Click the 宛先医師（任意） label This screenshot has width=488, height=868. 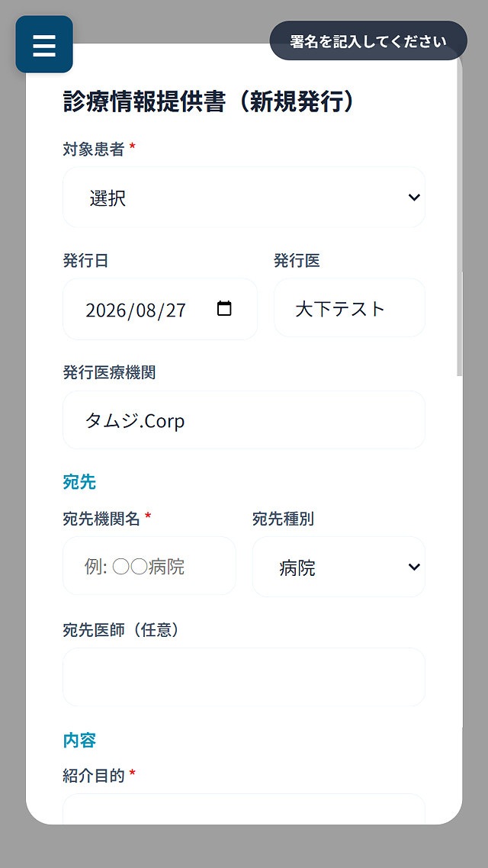pos(121,630)
